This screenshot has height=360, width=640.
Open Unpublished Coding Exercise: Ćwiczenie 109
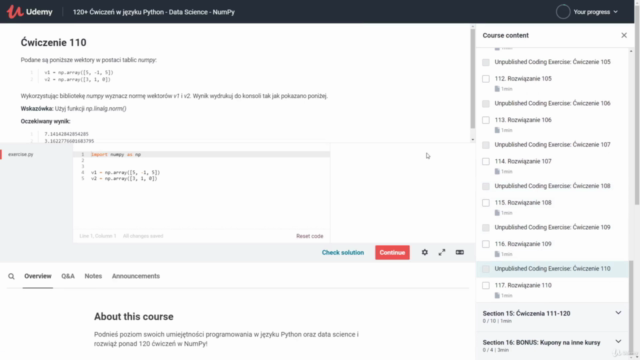tap(552, 227)
